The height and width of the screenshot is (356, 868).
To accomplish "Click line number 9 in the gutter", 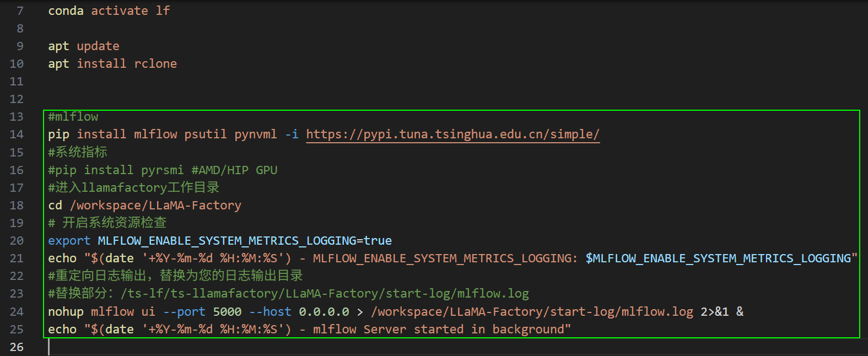I will [20, 46].
